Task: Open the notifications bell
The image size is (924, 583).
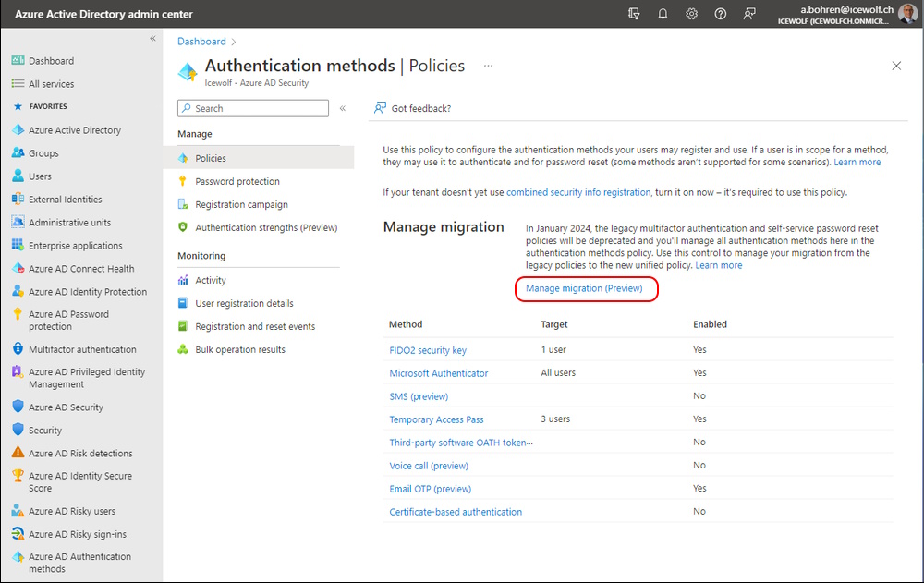Action: 663,14
